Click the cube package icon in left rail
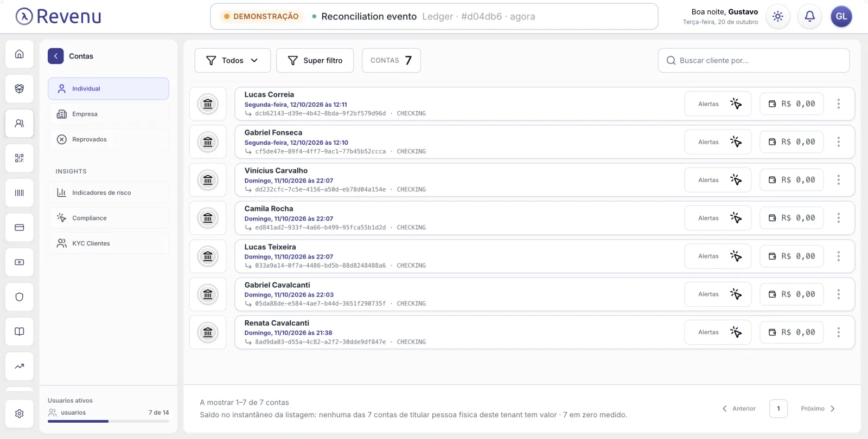Image resolution: width=868 pixels, height=439 pixels. click(x=20, y=89)
